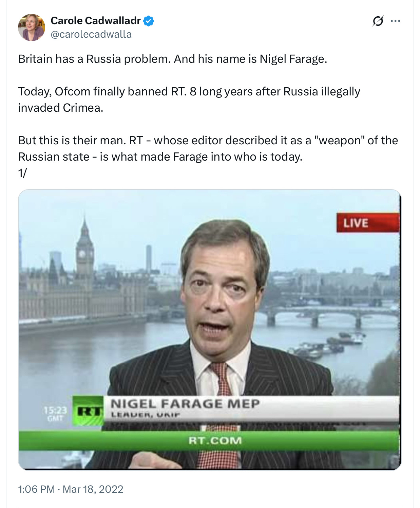The width and height of the screenshot is (420, 508).
Task: Click the "Today, Ofcom finally banned RT" paragraph
Action: tap(189, 99)
